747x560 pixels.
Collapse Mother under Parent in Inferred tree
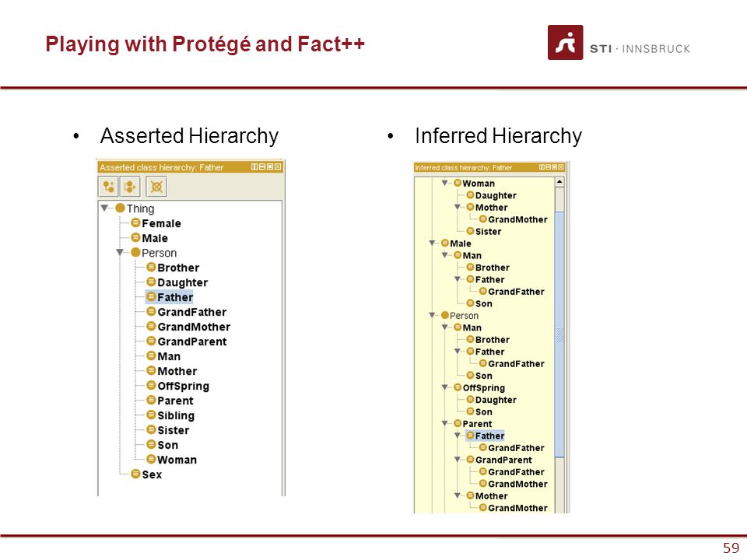458,495
